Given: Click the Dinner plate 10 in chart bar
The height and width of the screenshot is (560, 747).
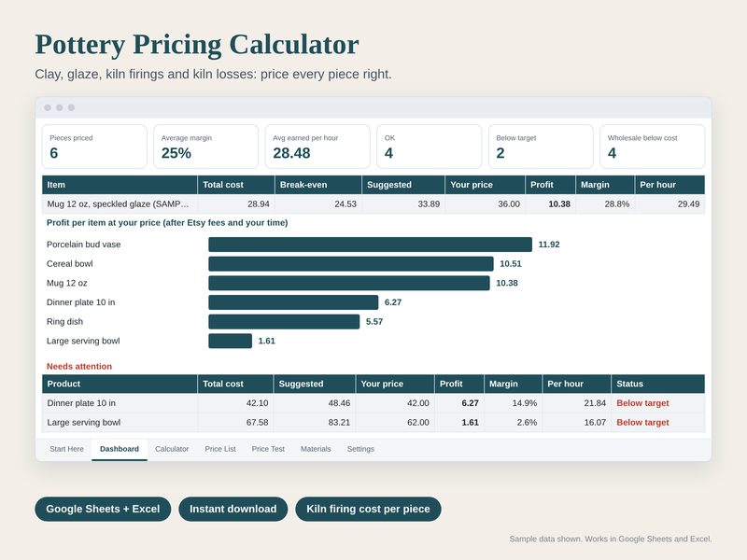Looking at the screenshot, I should pos(293,302).
